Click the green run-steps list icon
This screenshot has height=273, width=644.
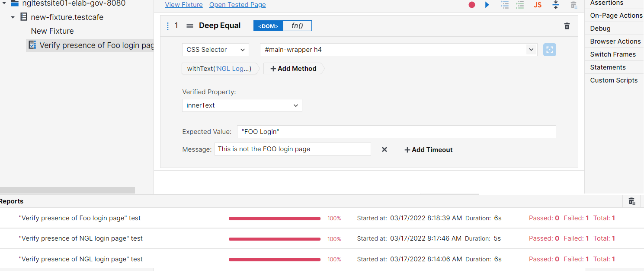(x=520, y=5)
